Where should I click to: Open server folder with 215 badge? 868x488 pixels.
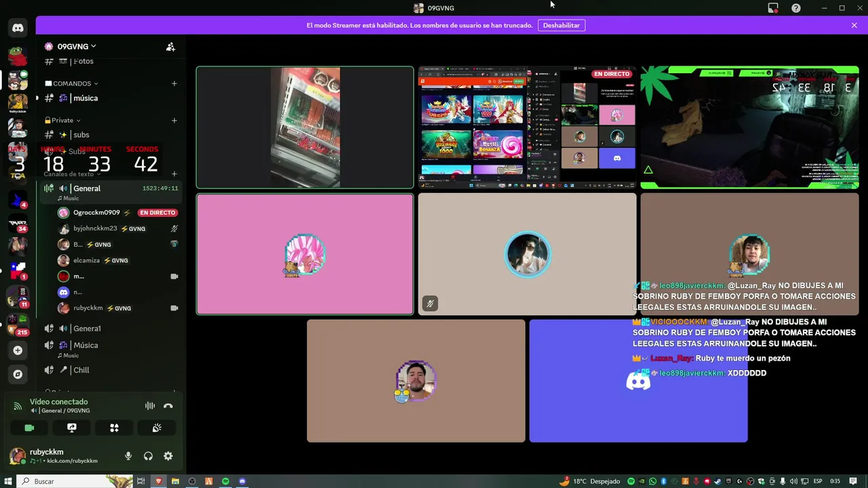coord(18,326)
